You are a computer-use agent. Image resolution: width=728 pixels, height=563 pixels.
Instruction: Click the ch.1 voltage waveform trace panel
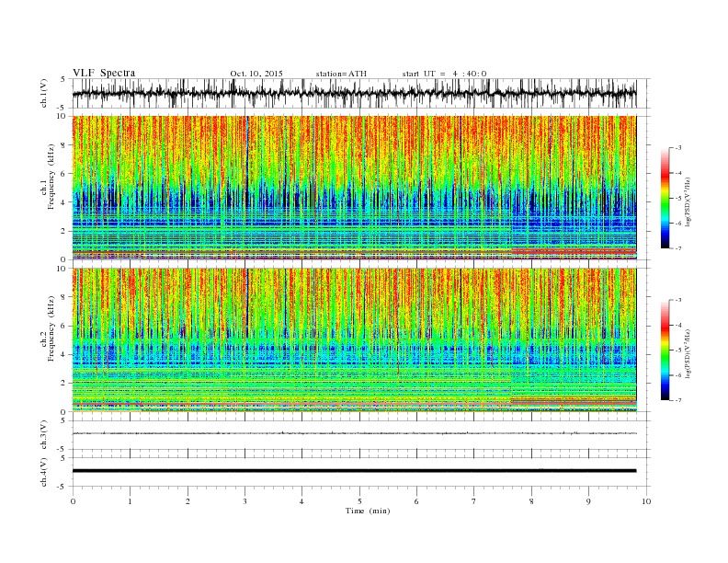click(x=360, y=93)
